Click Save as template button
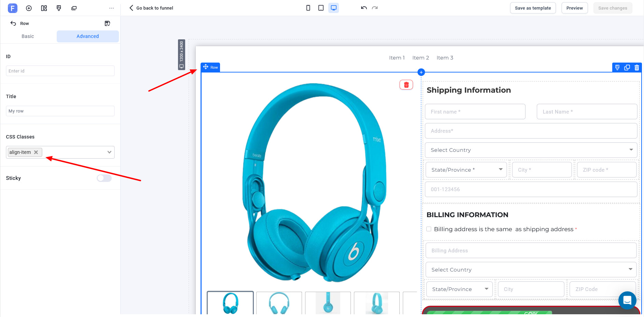The width and height of the screenshot is (644, 317). tap(533, 8)
